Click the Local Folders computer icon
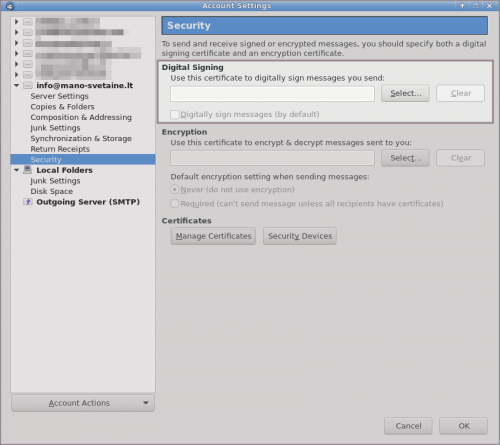500x445 pixels. [28, 170]
